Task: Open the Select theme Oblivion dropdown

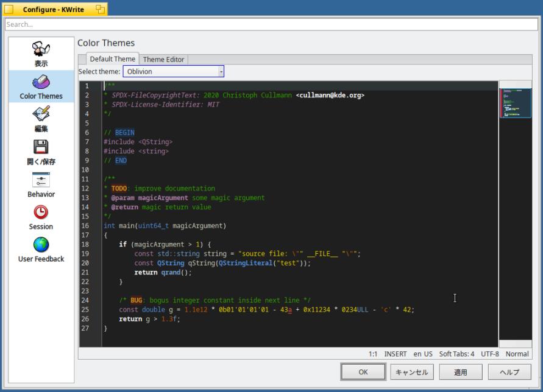Action: tap(174, 71)
